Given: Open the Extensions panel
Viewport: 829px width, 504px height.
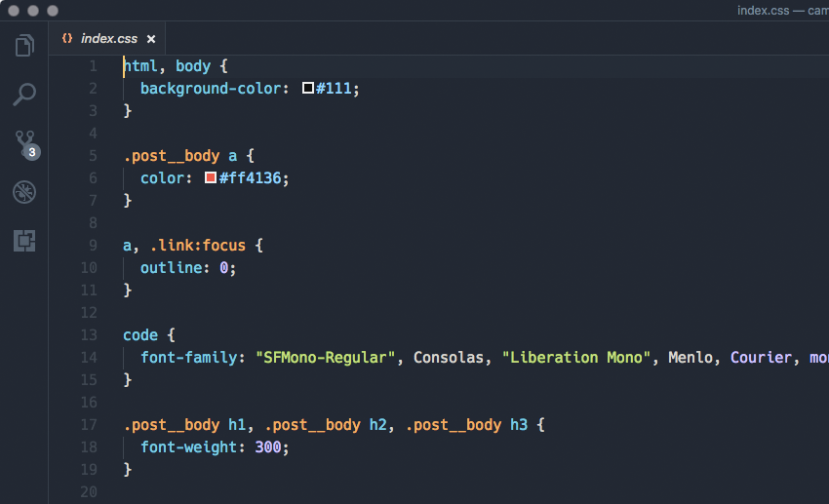Looking at the screenshot, I should tap(24, 241).
